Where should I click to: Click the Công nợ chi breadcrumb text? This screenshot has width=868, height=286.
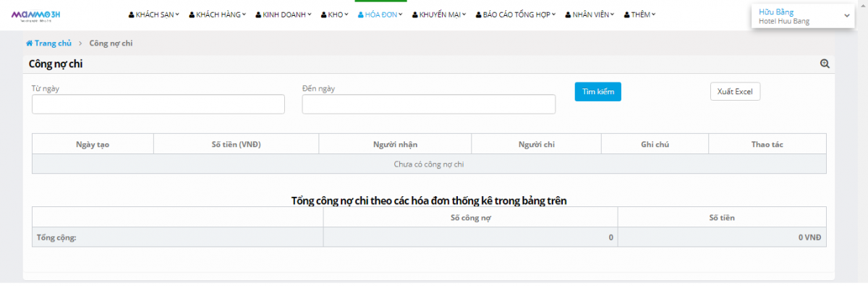(x=111, y=43)
